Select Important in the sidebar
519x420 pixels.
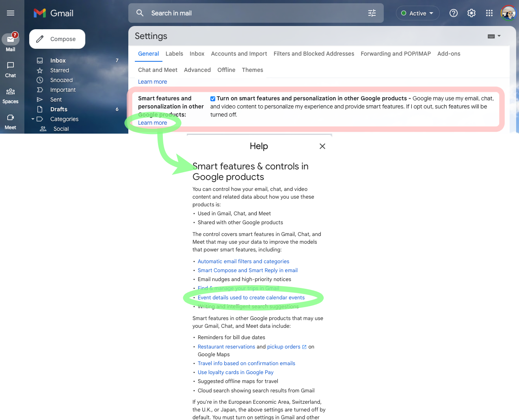click(63, 90)
